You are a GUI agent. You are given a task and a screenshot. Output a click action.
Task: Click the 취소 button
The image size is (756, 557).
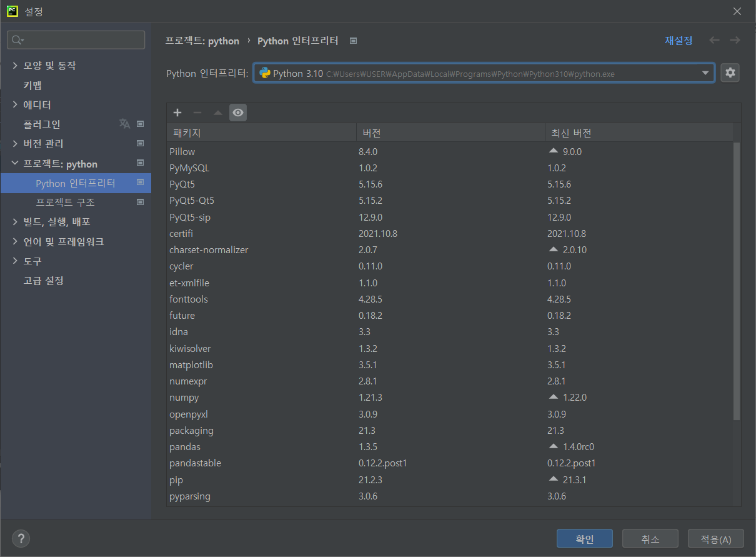click(650, 539)
